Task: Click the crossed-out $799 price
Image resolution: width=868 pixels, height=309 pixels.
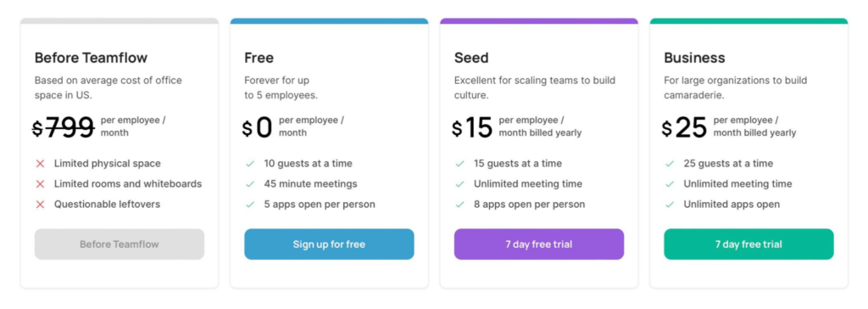Action: [63, 127]
